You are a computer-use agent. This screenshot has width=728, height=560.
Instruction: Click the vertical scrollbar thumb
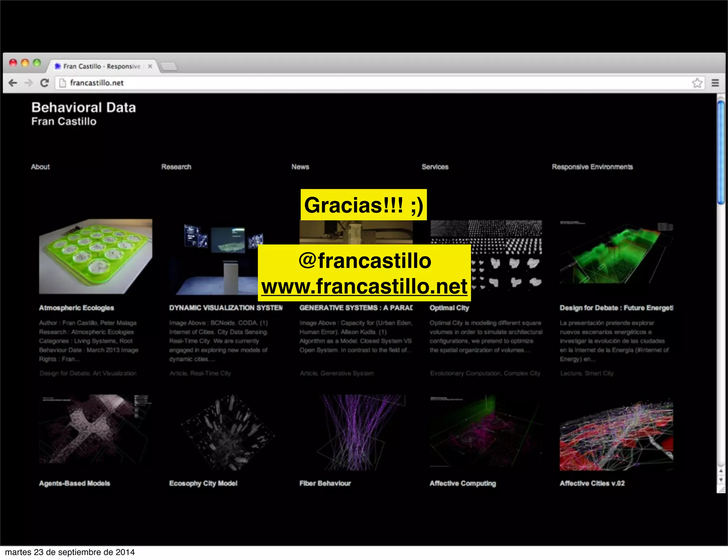tap(721, 153)
